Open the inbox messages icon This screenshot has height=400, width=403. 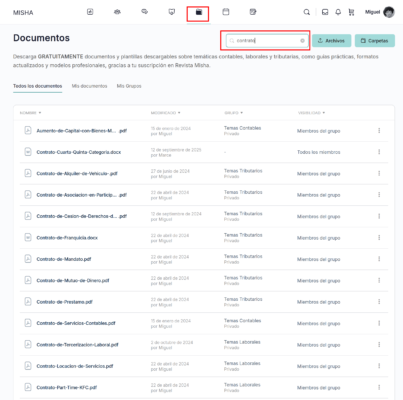[325, 12]
